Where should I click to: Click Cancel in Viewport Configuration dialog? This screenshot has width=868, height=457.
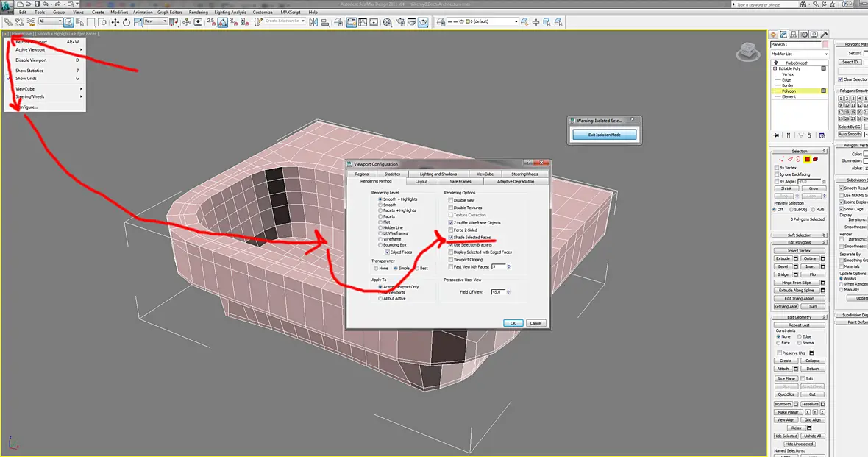[536, 323]
